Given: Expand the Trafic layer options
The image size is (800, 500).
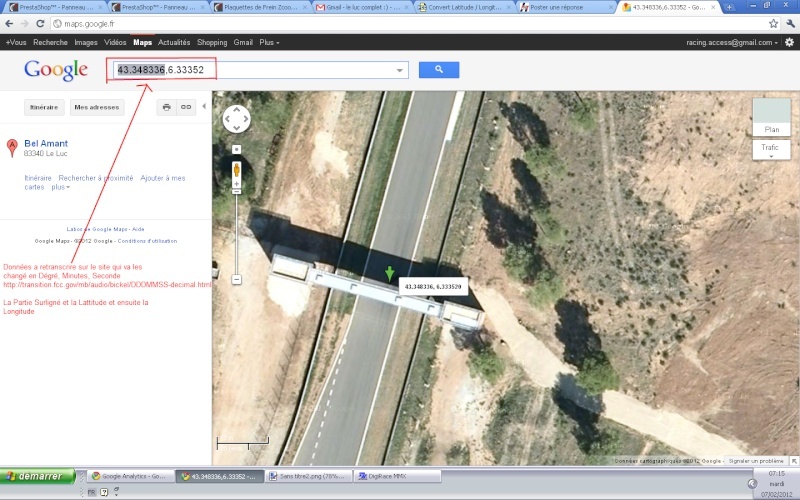Looking at the screenshot, I should coord(771,149).
